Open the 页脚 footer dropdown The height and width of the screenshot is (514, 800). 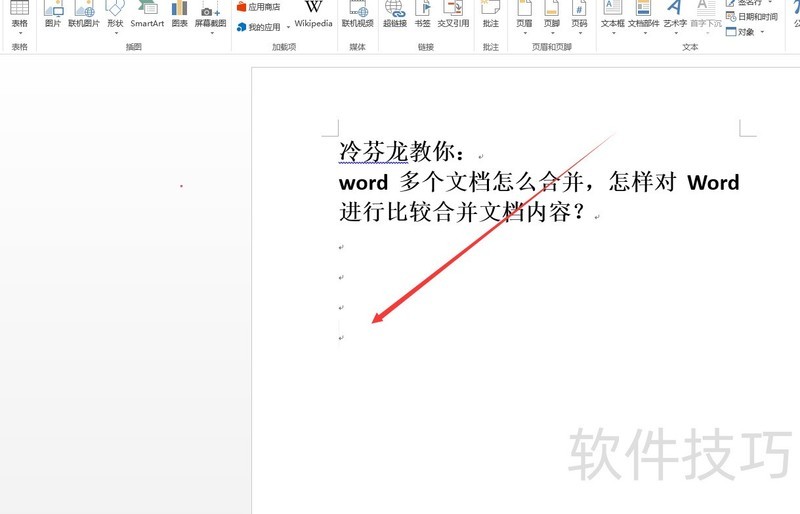[552, 17]
